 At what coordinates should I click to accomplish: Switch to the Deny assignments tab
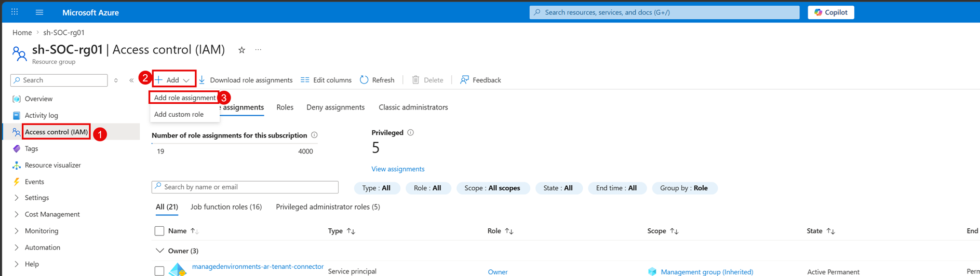tap(335, 107)
